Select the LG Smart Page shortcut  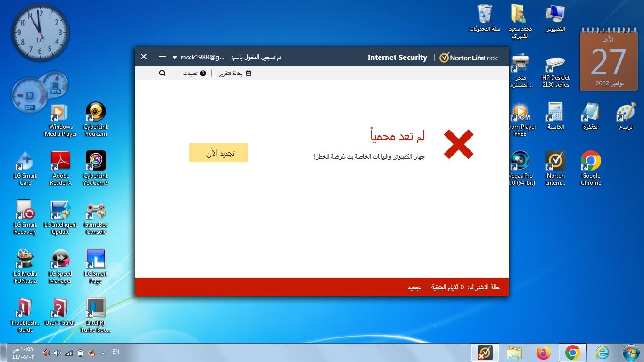click(96, 266)
